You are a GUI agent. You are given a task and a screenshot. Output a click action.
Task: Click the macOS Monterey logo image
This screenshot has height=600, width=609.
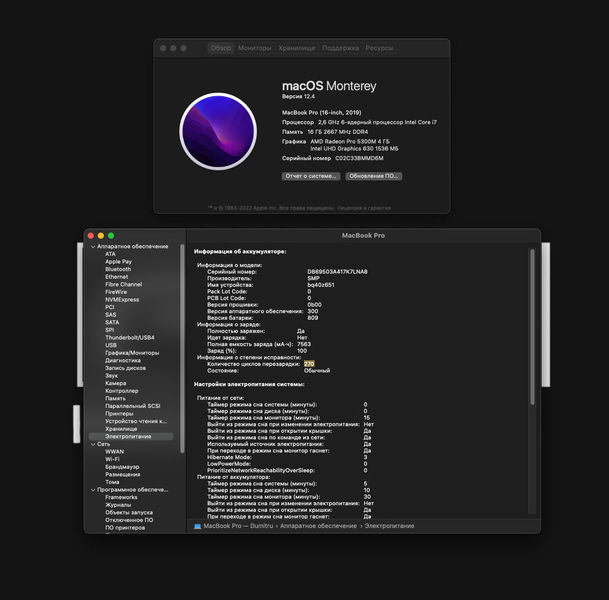218,131
